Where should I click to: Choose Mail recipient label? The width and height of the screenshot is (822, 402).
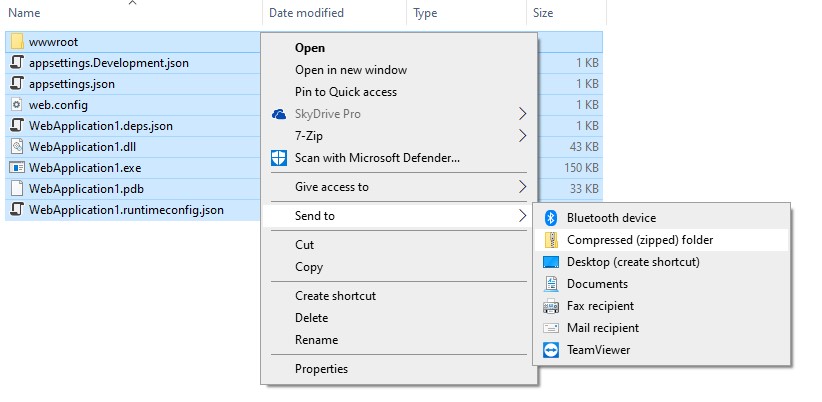[x=603, y=328]
